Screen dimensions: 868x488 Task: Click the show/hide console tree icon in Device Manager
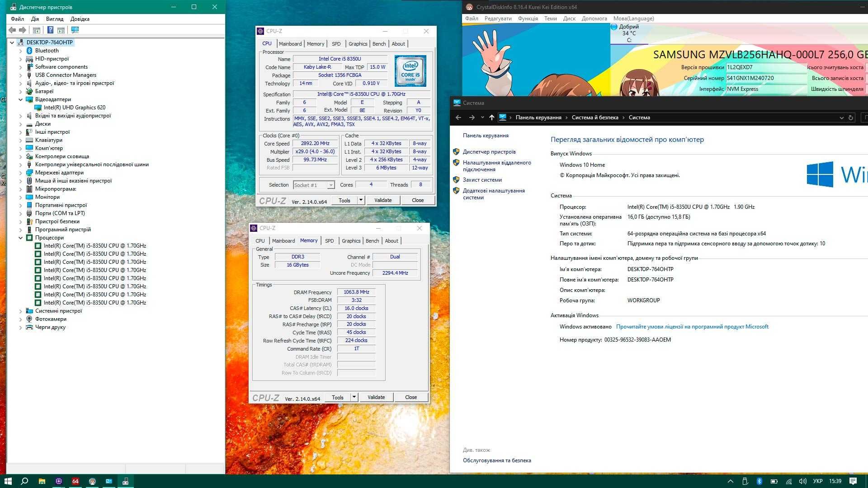click(x=37, y=30)
